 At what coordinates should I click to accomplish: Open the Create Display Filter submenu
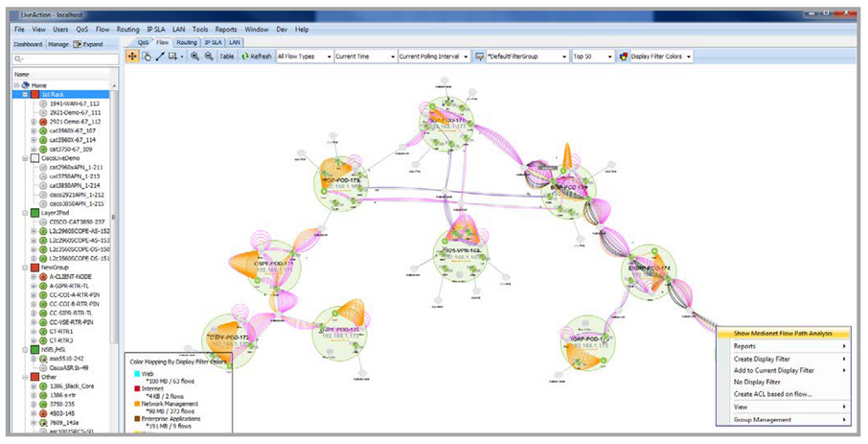click(783, 359)
